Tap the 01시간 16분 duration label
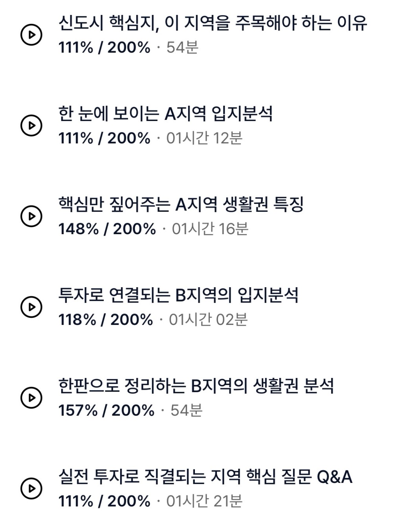Image resolution: width=420 pixels, height=521 pixels. (x=210, y=229)
